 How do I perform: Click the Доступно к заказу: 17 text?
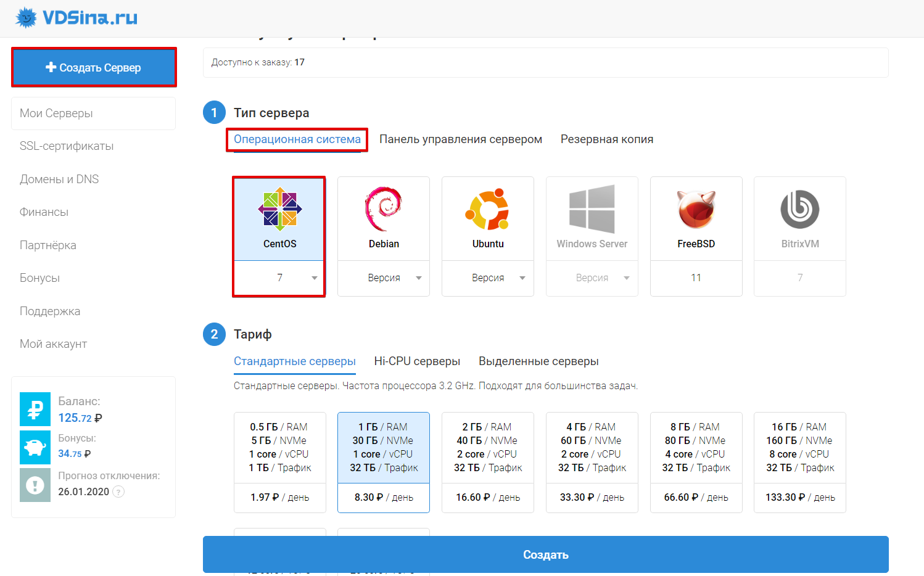[258, 62]
